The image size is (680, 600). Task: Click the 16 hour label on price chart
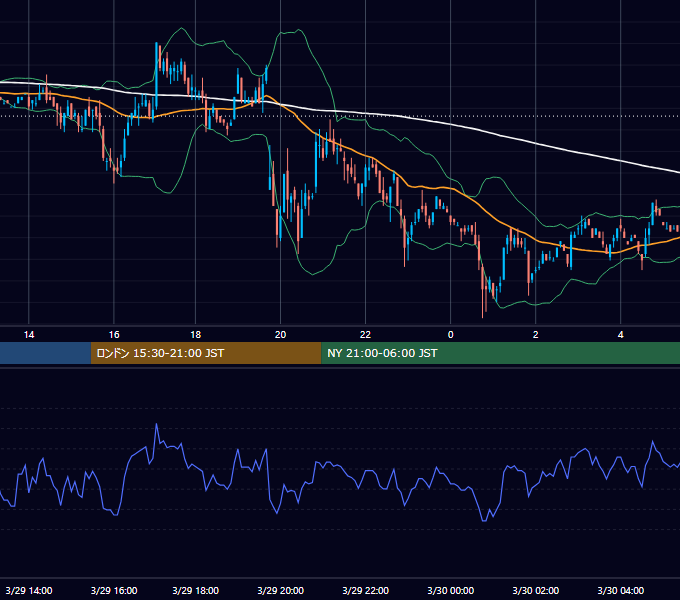click(114, 335)
